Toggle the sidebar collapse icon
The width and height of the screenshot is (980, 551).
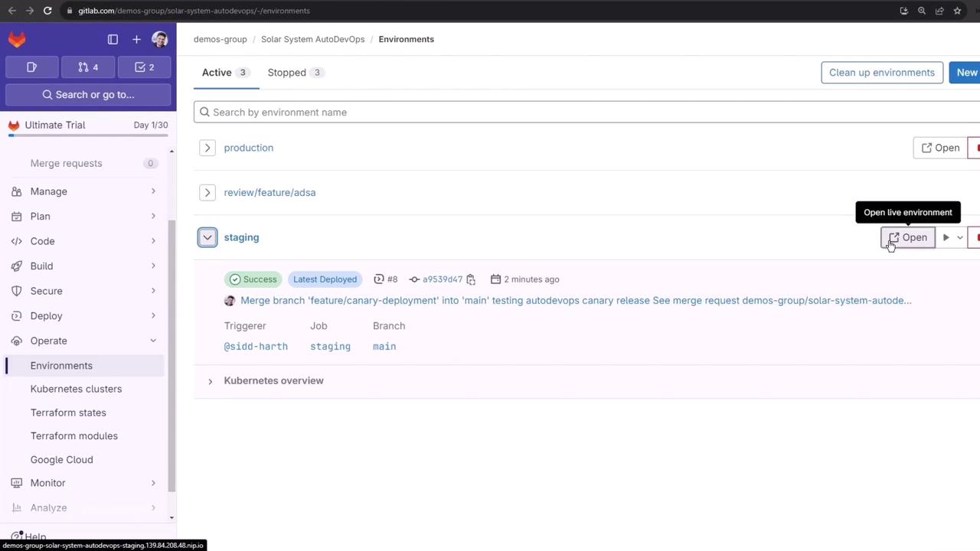point(113,39)
